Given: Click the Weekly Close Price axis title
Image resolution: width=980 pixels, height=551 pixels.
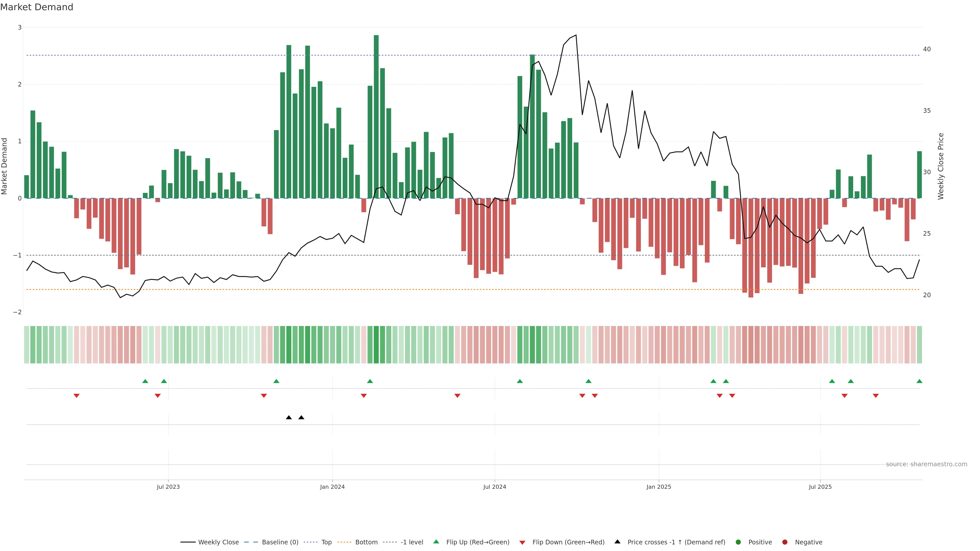Looking at the screenshot, I should (941, 166).
